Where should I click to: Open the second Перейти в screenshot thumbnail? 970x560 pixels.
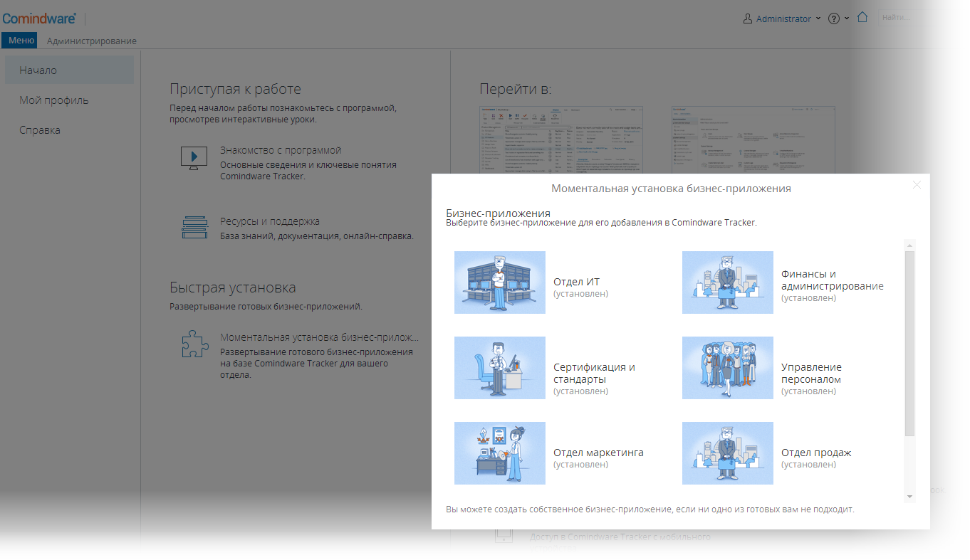coord(753,140)
